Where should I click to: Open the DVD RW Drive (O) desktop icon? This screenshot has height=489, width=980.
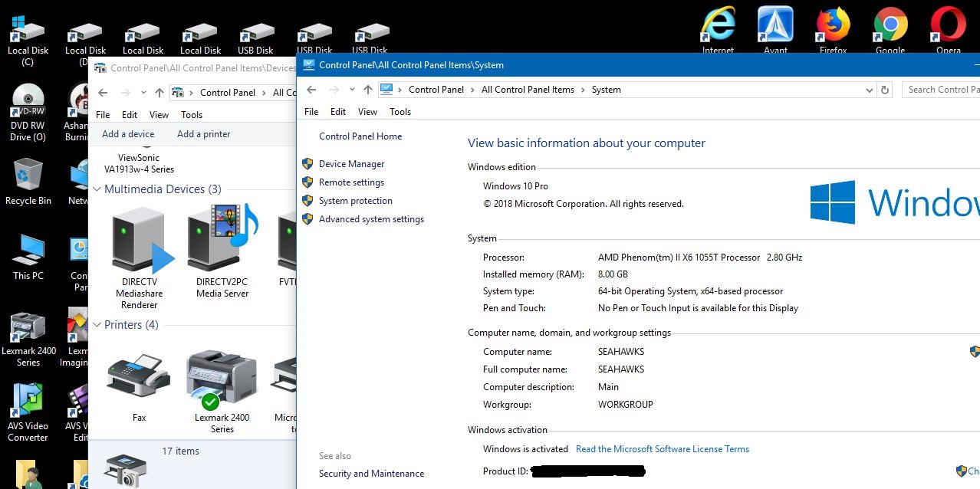(x=28, y=113)
